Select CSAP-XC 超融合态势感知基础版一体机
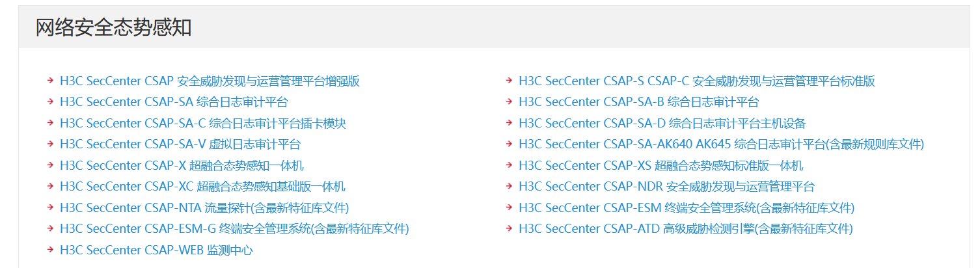Viewport: 980px width, 268px height. click(202, 187)
